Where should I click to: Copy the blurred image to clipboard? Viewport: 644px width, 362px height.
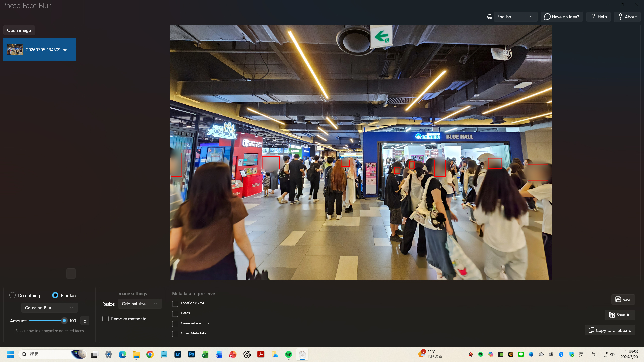pyautogui.click(x=610, y=330)
